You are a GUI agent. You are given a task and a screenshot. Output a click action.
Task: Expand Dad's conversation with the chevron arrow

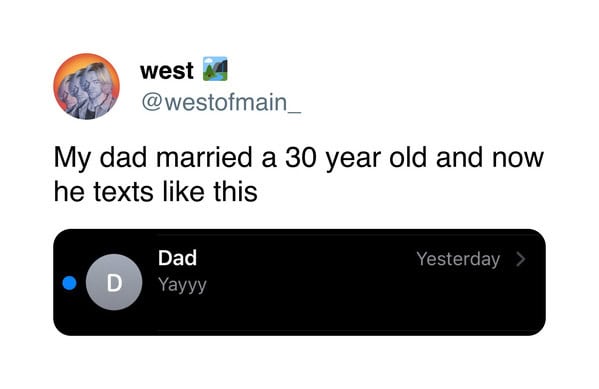click(520, 259)
